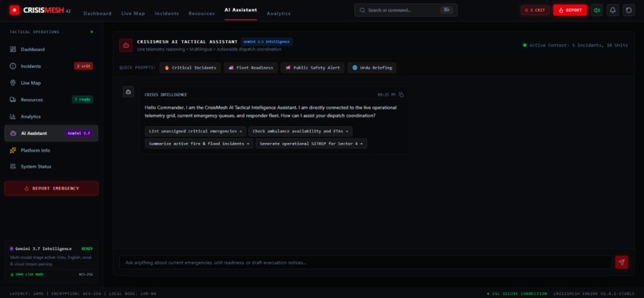644x298 pixels.
Task: Run the Urdu Briefing quick prompt
Action: pos(372,68)
